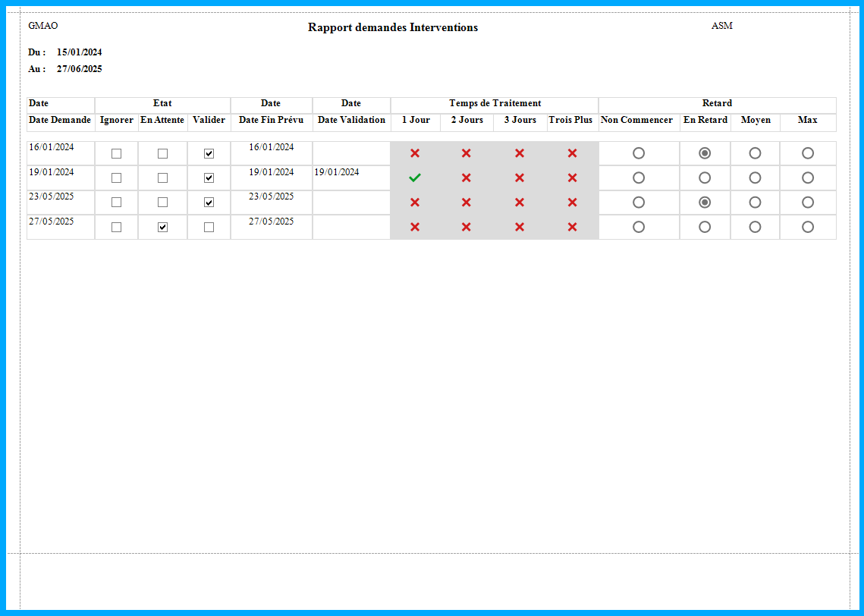
Task: Check the Valider checkbox for 27/05/2025
Action: point(209,227)
